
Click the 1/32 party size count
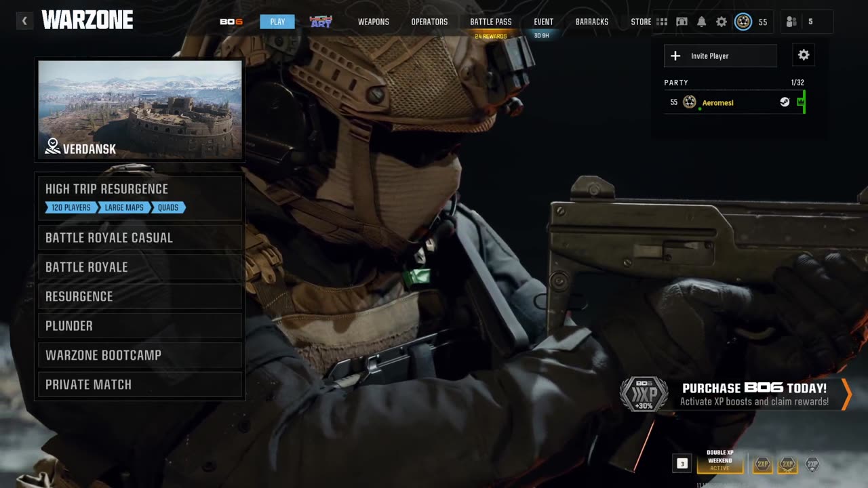pyautogui.click(x=797, y=83)
